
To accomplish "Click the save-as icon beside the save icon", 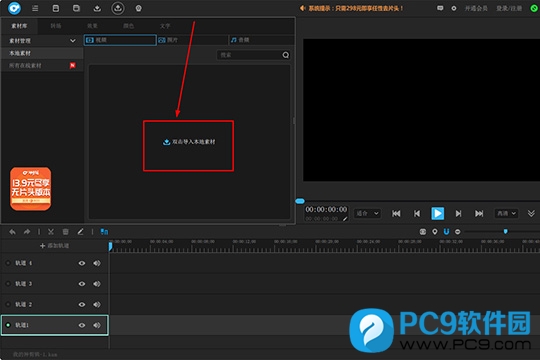I will 76,8.
